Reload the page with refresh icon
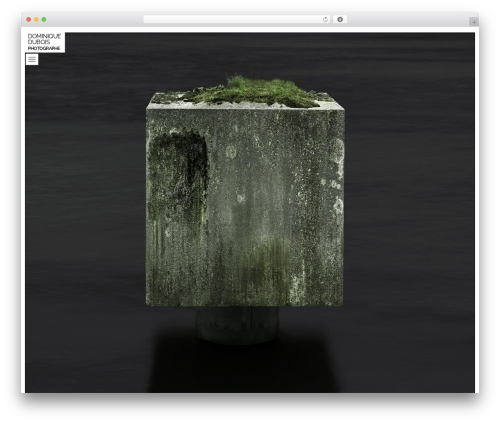 click(x=325, y=20)
